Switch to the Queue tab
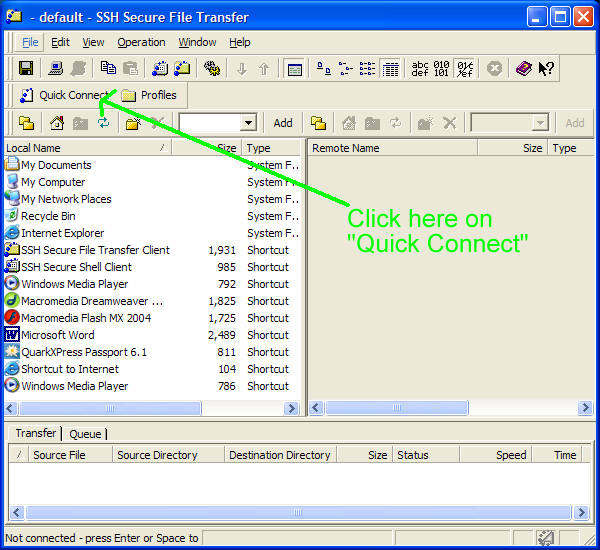The width and height of the screenshot is (600, 550). pyautogui.click(x=85, y=434)
